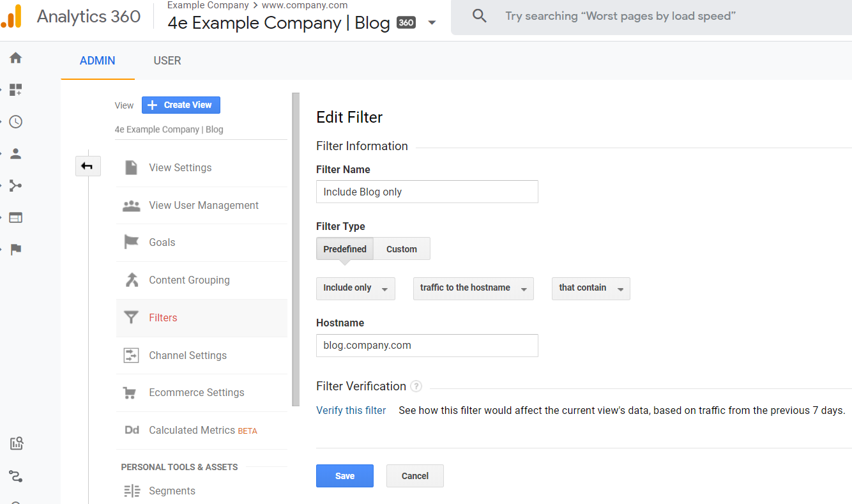Screen dimensions: 852x504
Task: Switch to the USER tab
Action: (167, 61)
